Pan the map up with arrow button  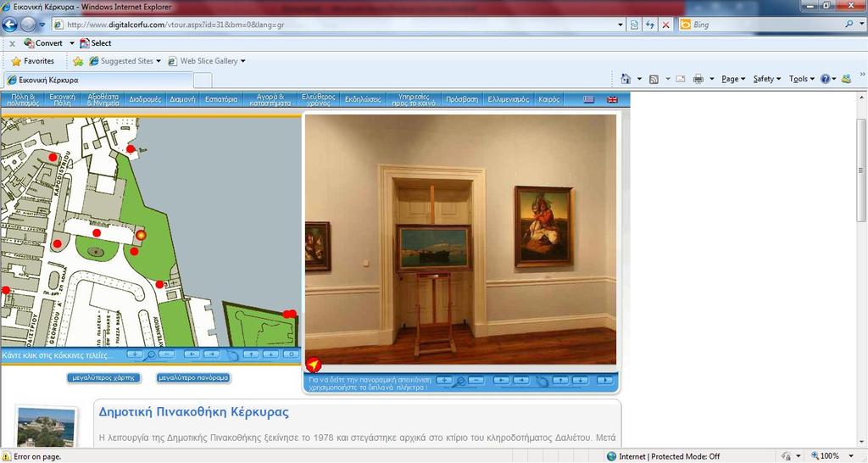pyautogui.click(x=251, y=354)
